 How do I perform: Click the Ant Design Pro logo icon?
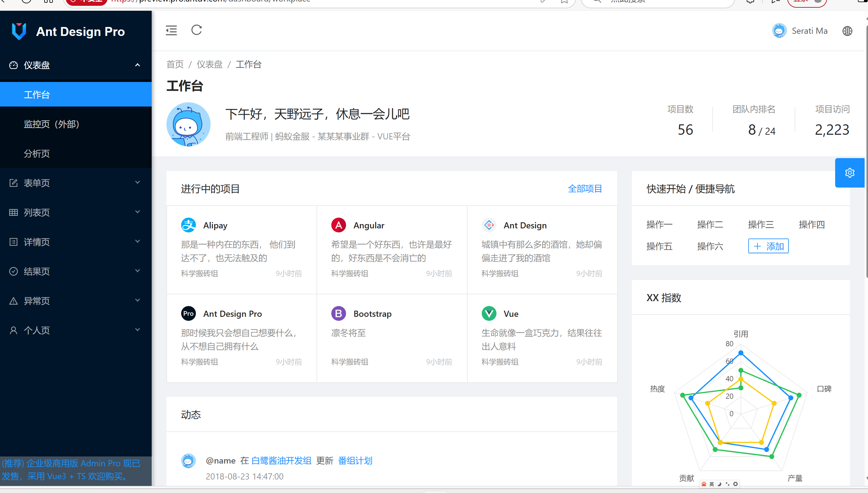[19, 32]
